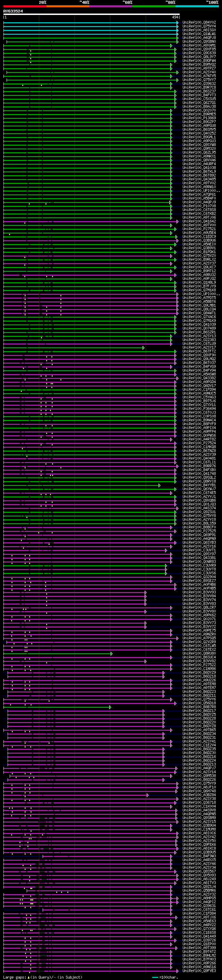The image size is (222, 980).
Task: Click the purple ~60% identity legend bar
Action: coord(111,6)
